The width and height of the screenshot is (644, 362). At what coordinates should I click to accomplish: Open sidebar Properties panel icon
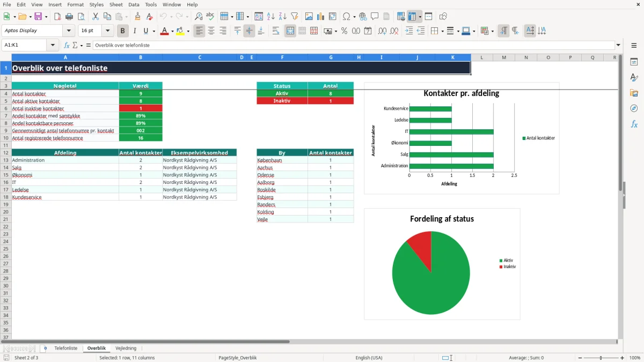click(634, 62)
